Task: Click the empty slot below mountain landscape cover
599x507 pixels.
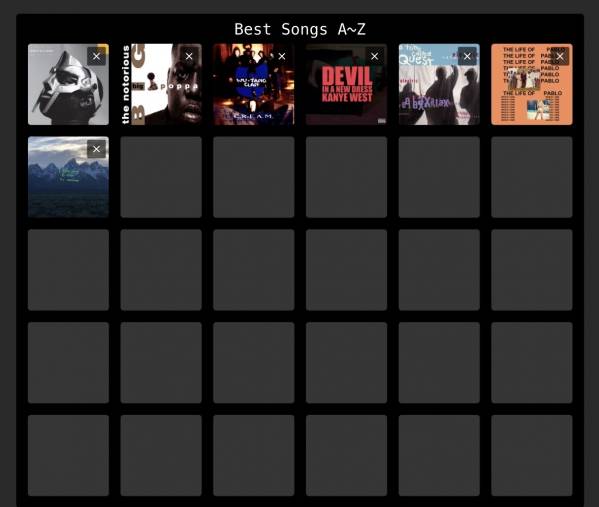Action: point(68,270)
